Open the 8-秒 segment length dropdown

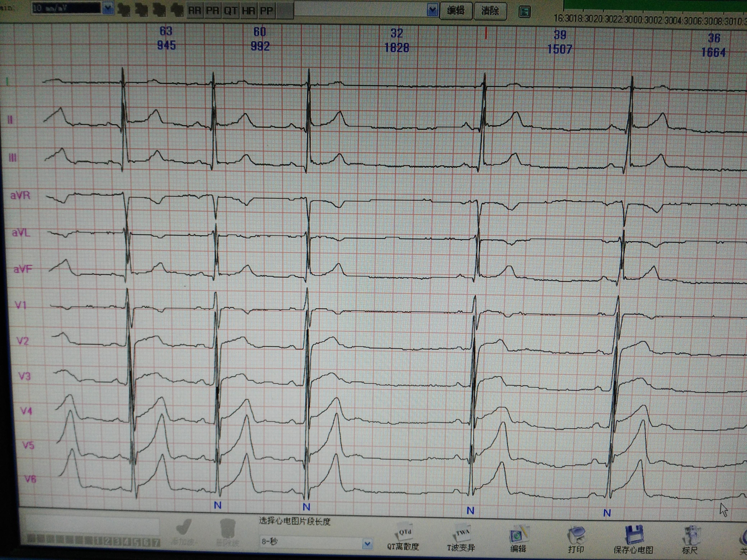click(367, 544)
